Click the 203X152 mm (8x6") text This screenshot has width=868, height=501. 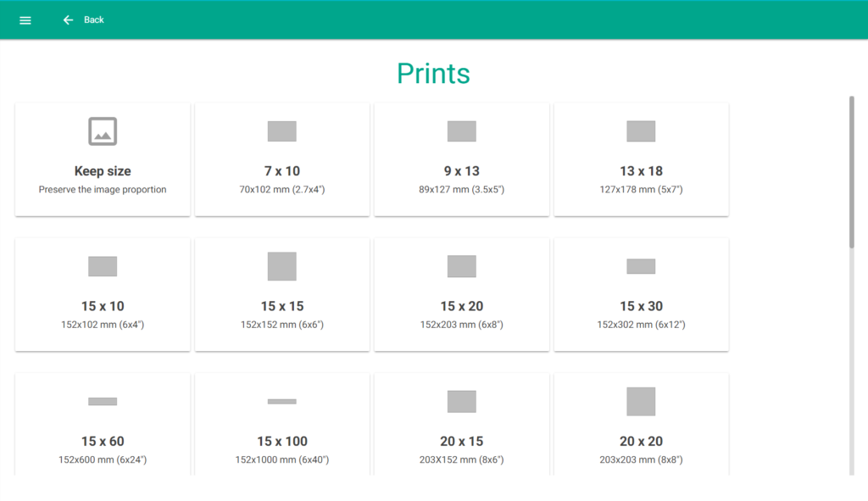pos(462,459)
